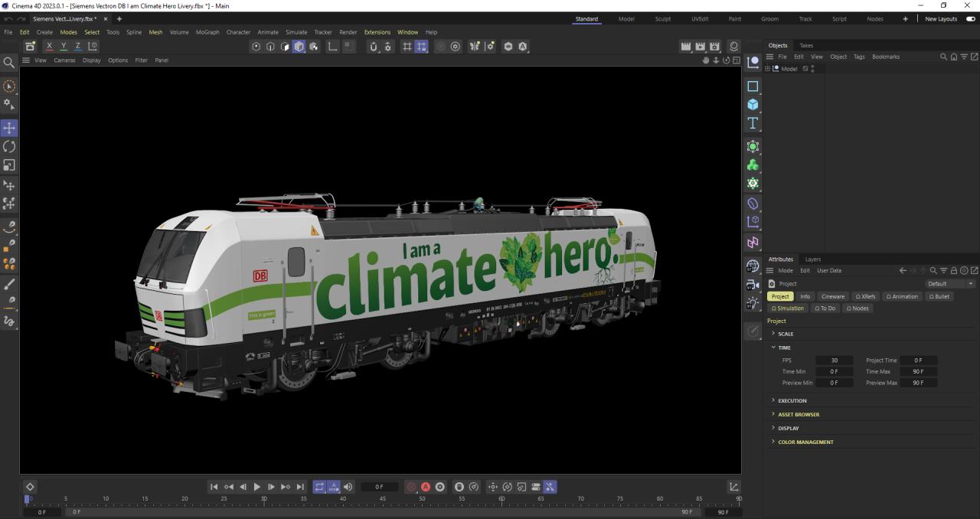The height and width of the screenshot is (519, 980).
Task: Click the Cineware attribute button
Action: (x=832, y=296)
